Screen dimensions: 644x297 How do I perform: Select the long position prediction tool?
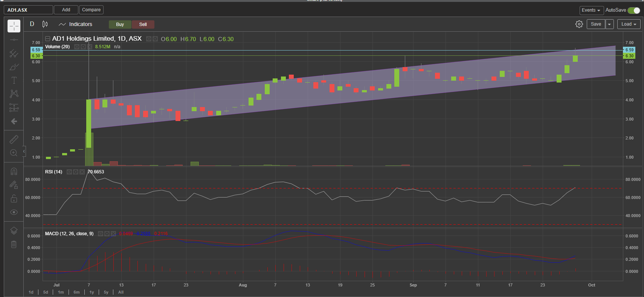click(14, 107)
